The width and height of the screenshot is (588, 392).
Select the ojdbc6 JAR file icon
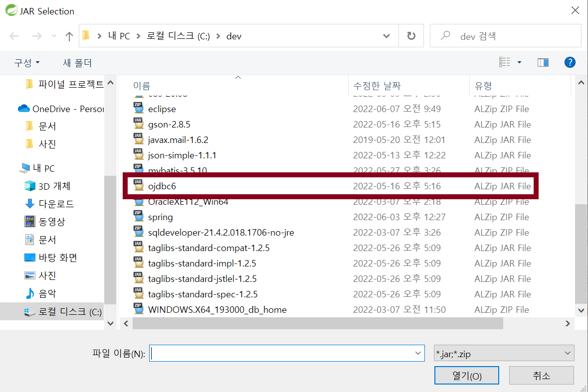(138, 185)
